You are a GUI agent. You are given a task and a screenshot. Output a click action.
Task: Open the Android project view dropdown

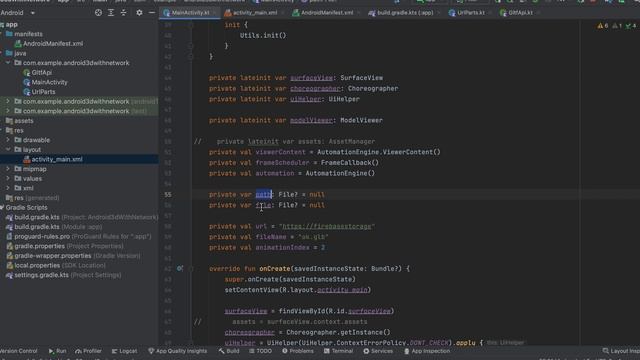pyautogui.click(x=18, y=13)
